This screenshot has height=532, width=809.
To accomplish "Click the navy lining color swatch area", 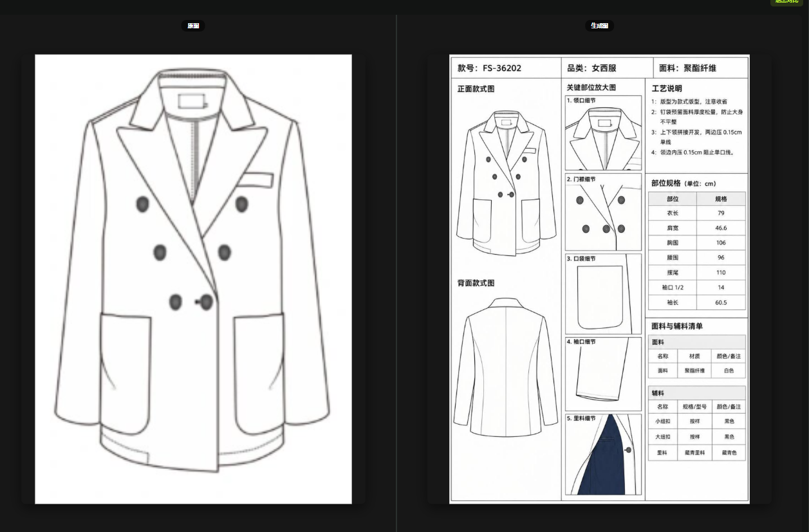I will click(x=603, y=463).
